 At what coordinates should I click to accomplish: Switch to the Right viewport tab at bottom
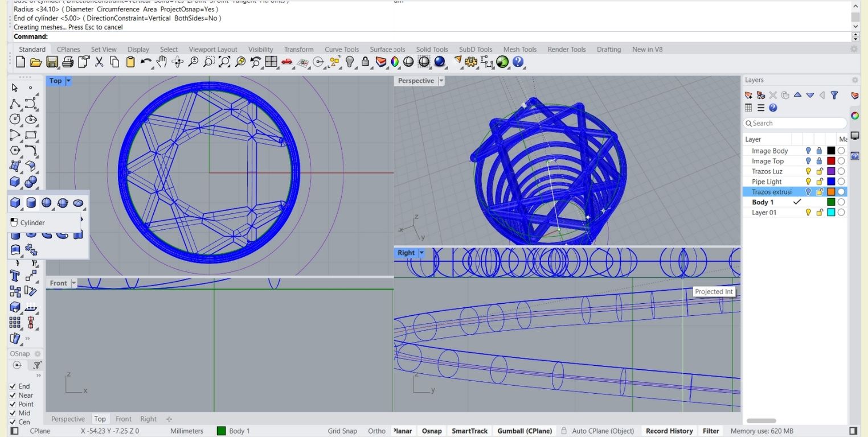pyautogui.click(x=148, y=419)
